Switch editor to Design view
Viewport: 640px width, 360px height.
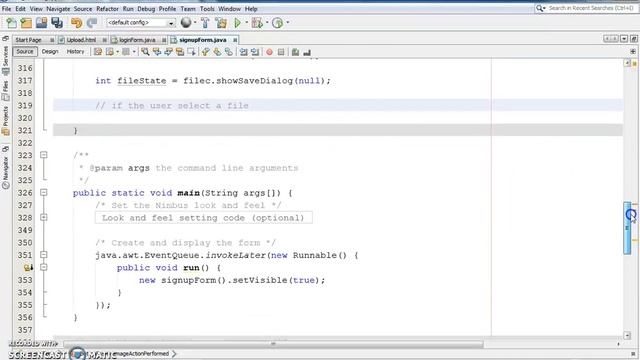point(50,51)
